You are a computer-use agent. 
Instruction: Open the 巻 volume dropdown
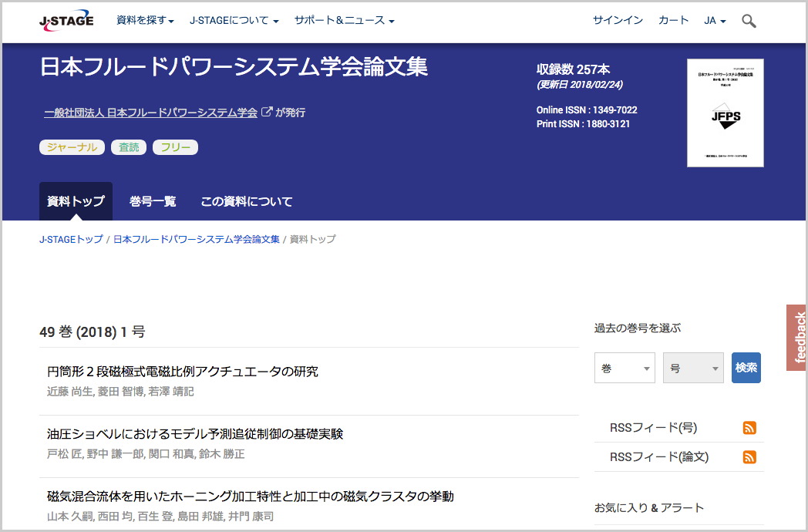[625, 368]
